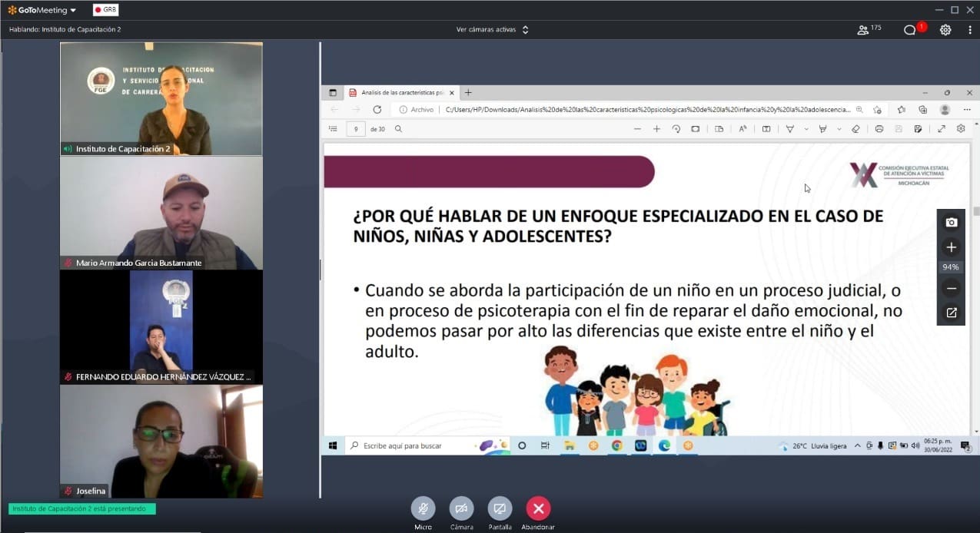Screen dimensions: 980x533
Task: Click the GRB recording indicator
Action: 105,10
